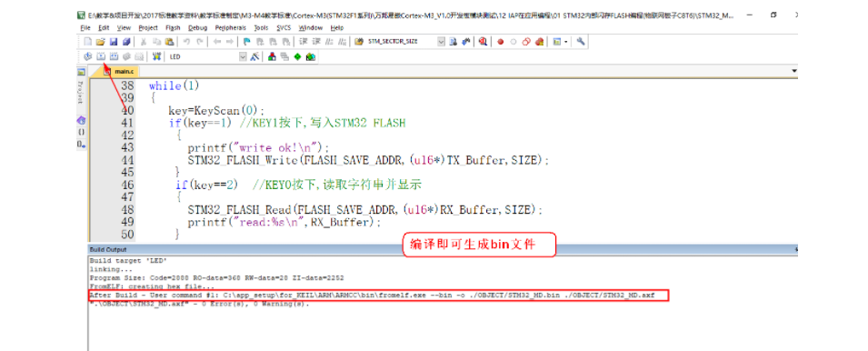Click the Translate (compile) file icon
The image size is (868, 351).
(87, 56)
